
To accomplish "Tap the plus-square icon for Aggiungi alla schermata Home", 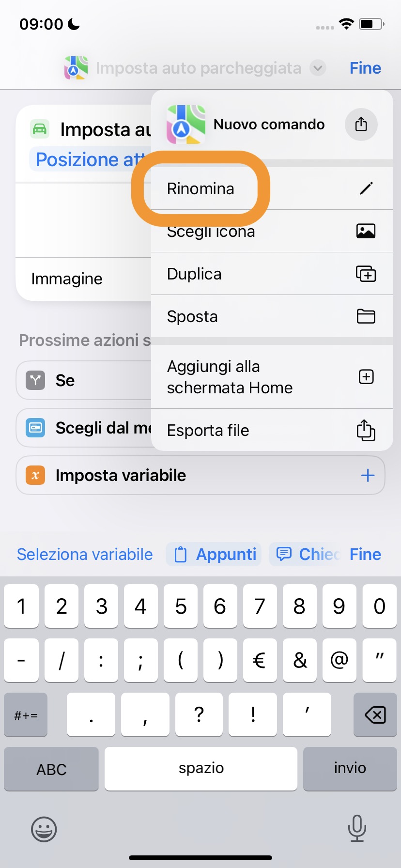I will pyautogui.click(x=366, y=377).
